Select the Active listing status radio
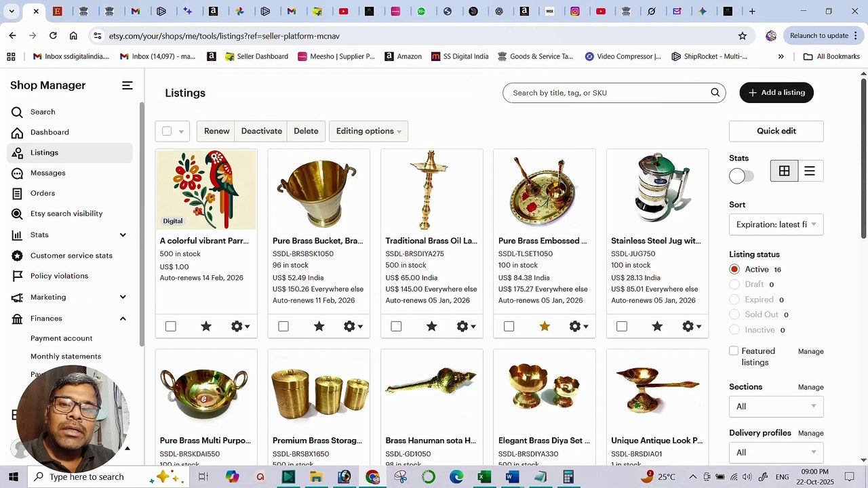 tap(734, 269)
